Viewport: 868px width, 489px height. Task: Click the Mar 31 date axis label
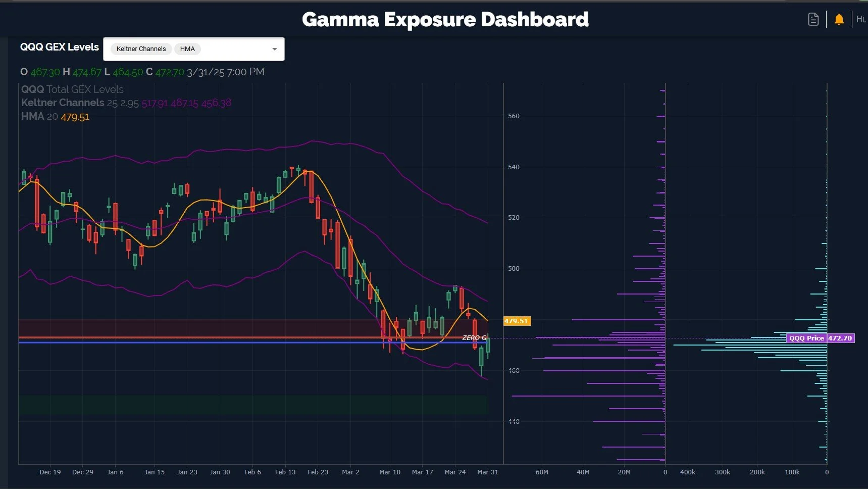tap(488, 472)
